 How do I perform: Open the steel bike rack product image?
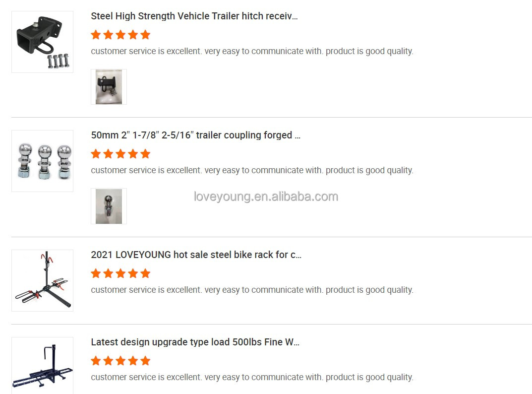[x=42, y=280]
